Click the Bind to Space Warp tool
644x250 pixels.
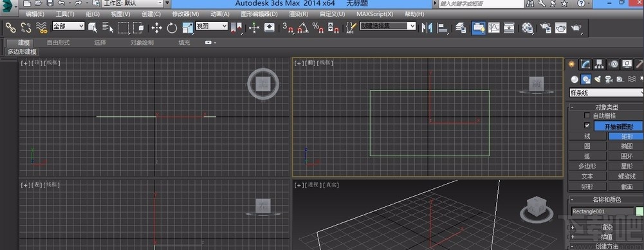[x=41, y=28]
